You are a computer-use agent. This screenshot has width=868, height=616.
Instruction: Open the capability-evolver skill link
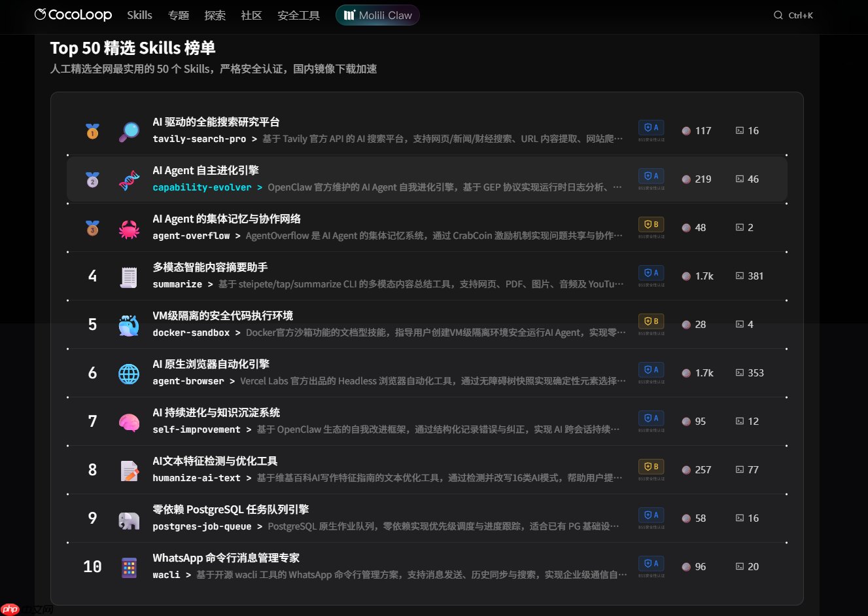[x=201, y=187]
